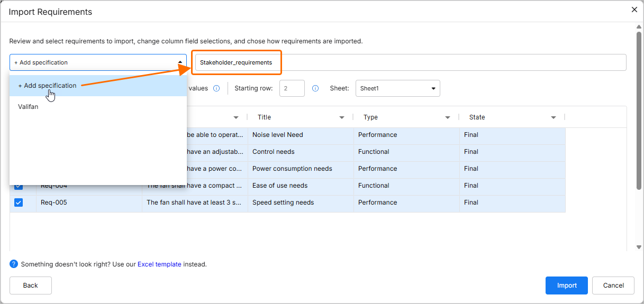Click the Req-005 identifier cell
644x304 pixels.
coord(89,202)
